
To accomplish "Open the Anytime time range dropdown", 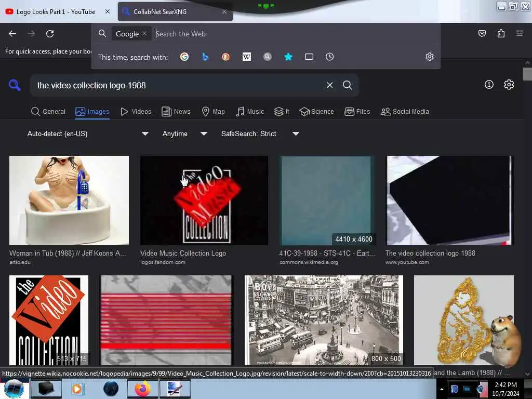I will pyautogui.click(x=184, y=134).
